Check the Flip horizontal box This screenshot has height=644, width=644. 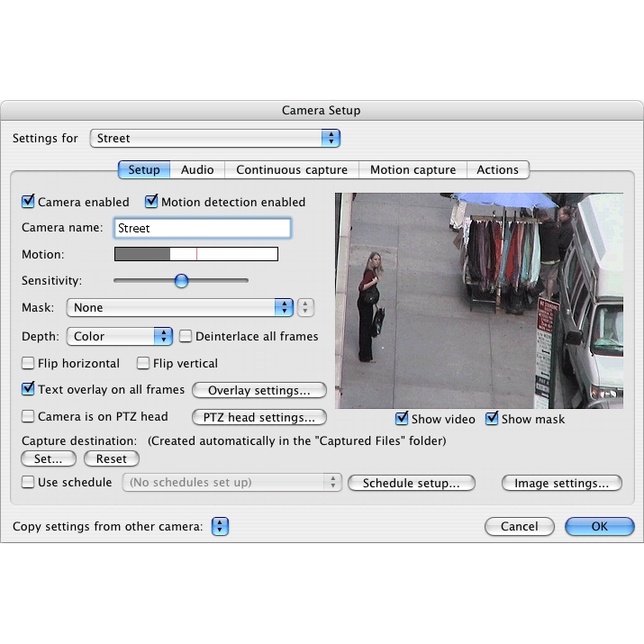pyautogui.click(x=29, y=363)
